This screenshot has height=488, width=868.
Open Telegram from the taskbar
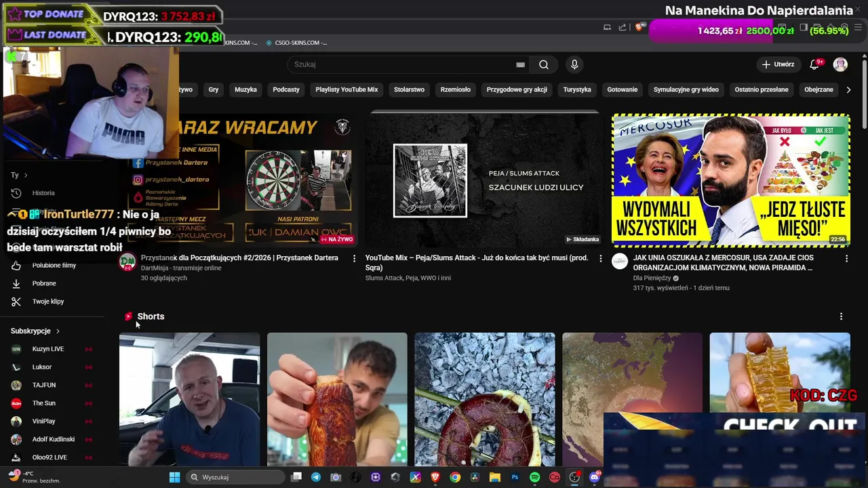pos(315,477)
